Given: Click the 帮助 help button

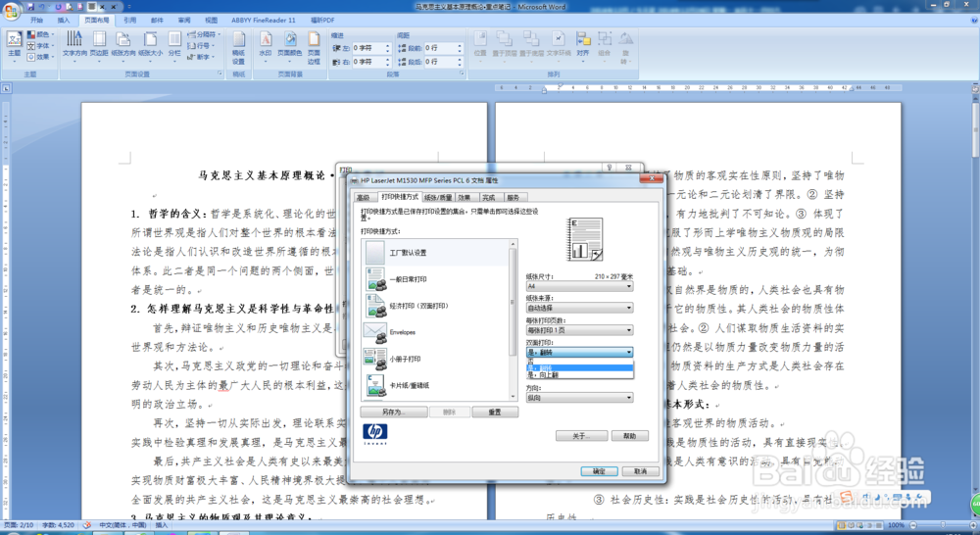Looking at the screenshot, I should pyautogui.click(x=629, y=436).
